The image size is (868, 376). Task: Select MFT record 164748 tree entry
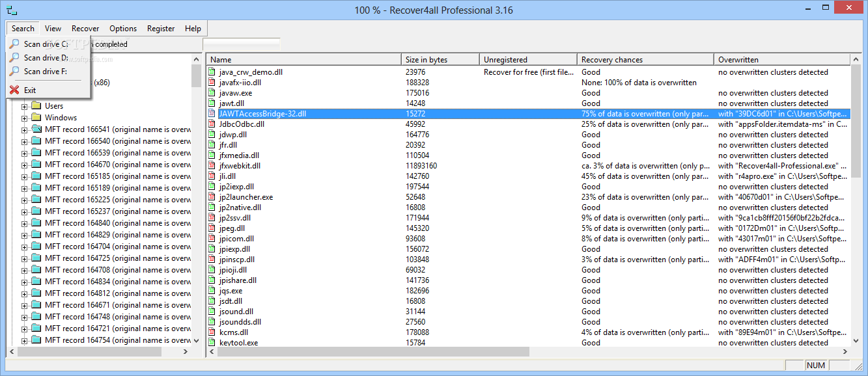(118, 317)
